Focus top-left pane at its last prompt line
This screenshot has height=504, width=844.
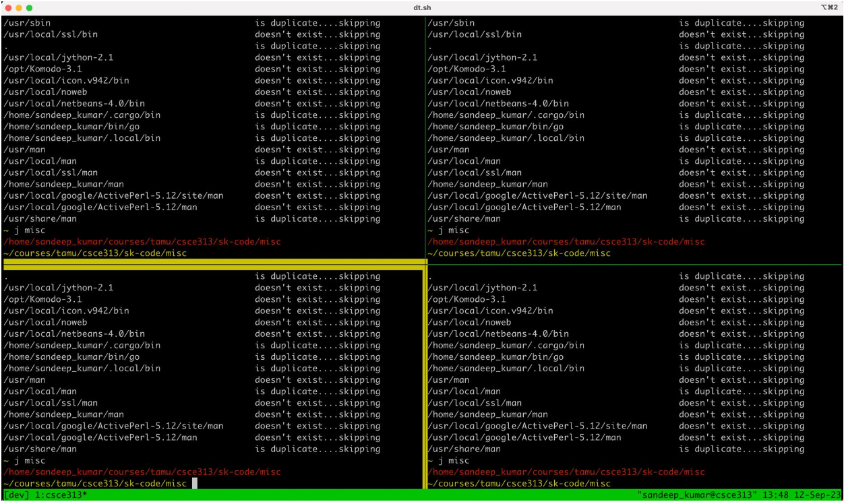pos(95,253)
